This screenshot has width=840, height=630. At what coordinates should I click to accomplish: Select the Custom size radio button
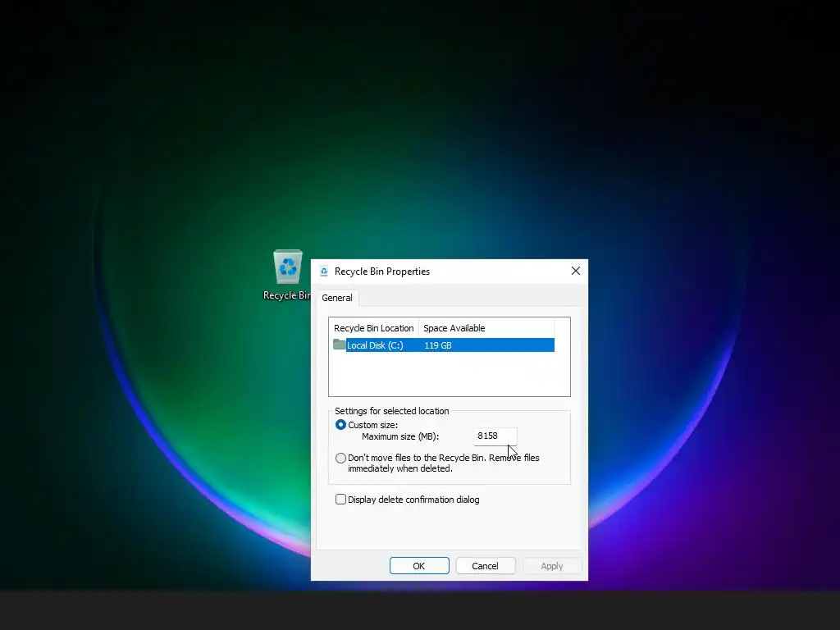(340, 425)
